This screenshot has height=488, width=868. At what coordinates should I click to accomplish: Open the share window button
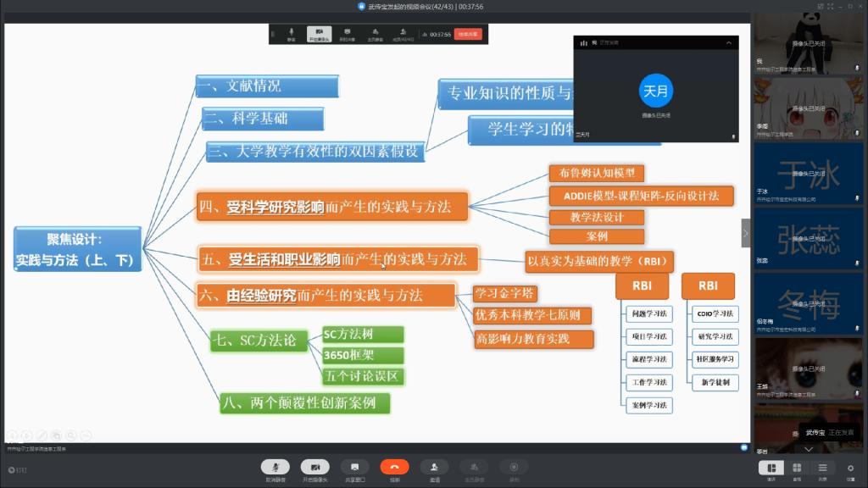[354, 468]
